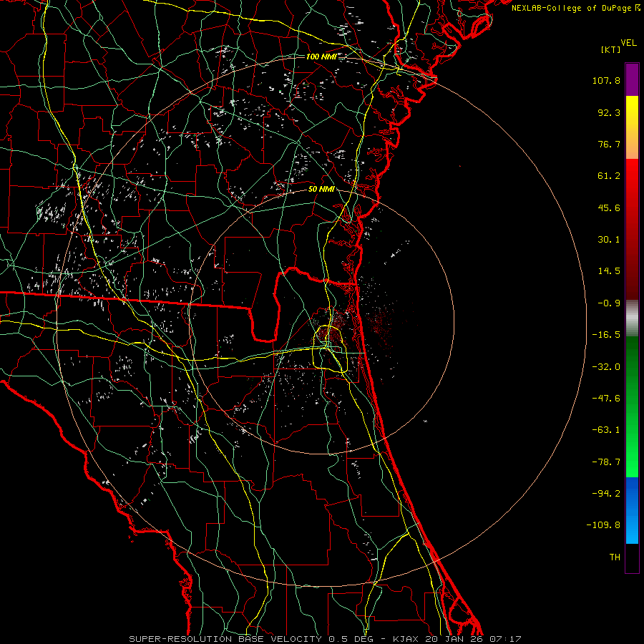Click the -63.1 legend value
This screenshot has width=644, height=644.
pyautogui.click(x=606, y=430)
